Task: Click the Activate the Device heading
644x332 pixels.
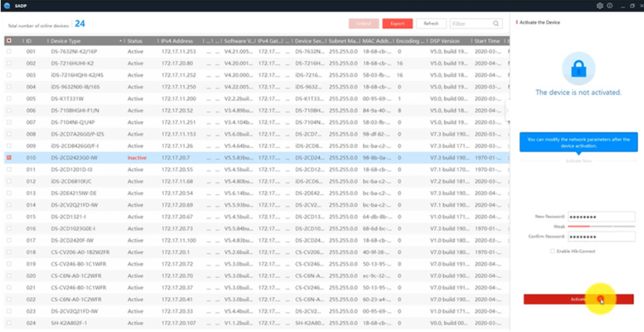Action: (x=540, y=23)
